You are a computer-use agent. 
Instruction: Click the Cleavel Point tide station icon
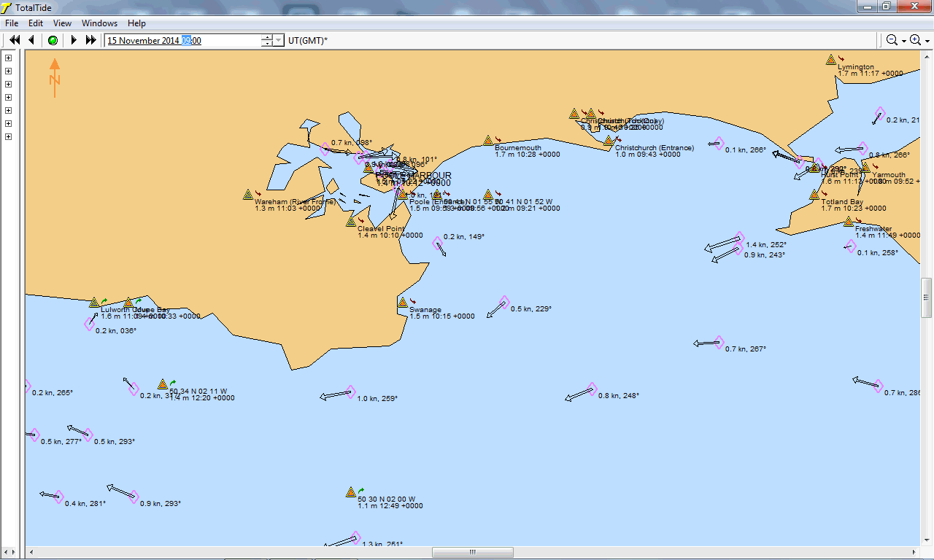[351, 222]
